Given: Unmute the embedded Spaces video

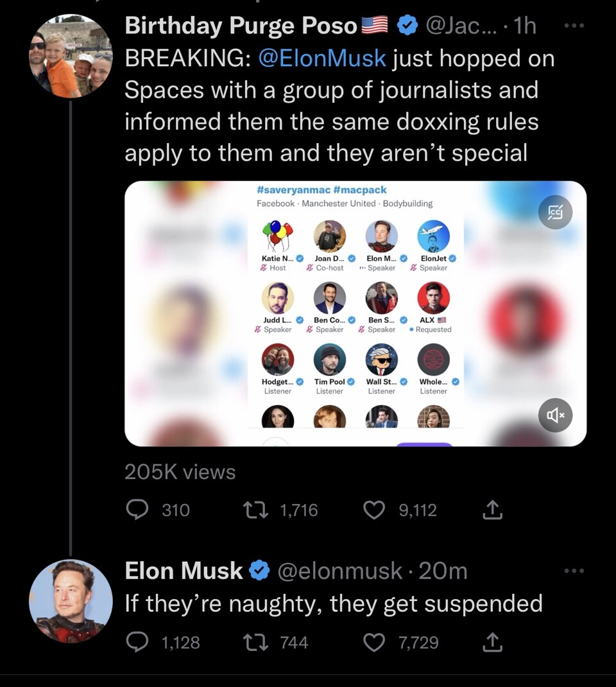Looking at the screenshot, I should point(554,415).
